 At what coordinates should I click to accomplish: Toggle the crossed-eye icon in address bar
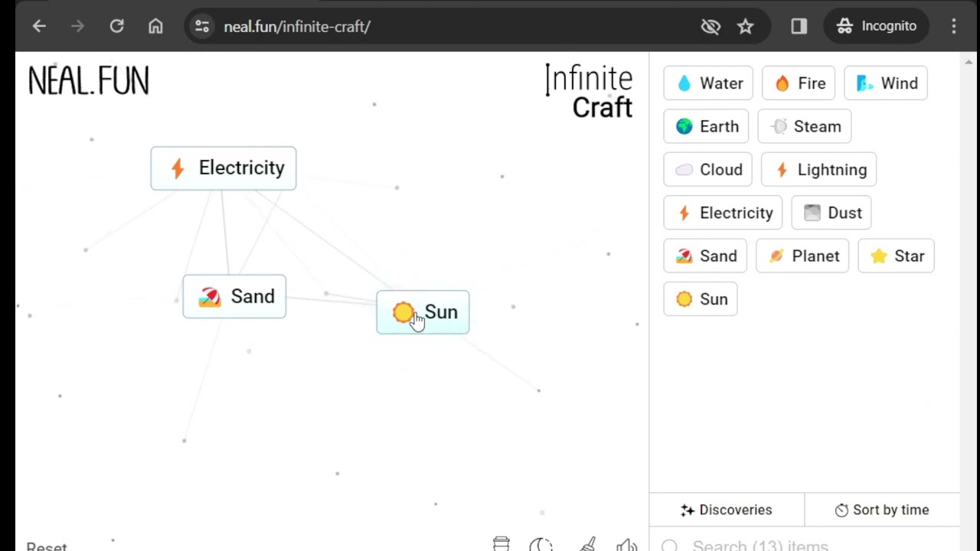coord(710,26)
